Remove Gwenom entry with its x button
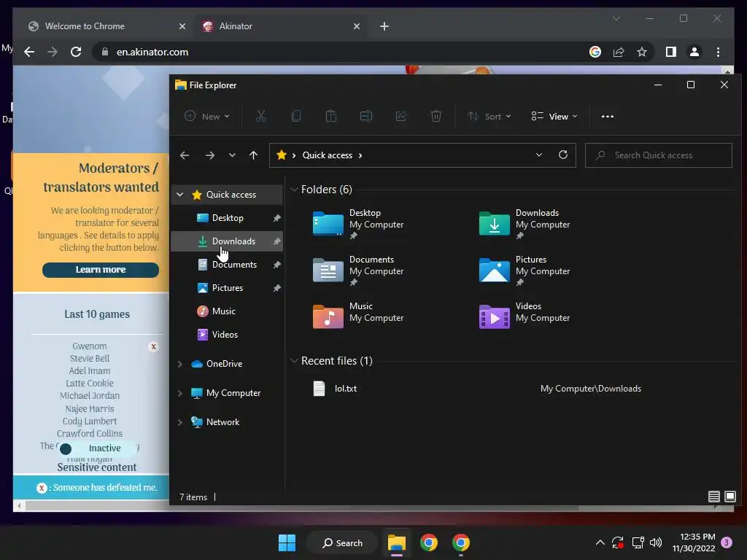This screenshot has width=747, height=560. click(153, 346)
